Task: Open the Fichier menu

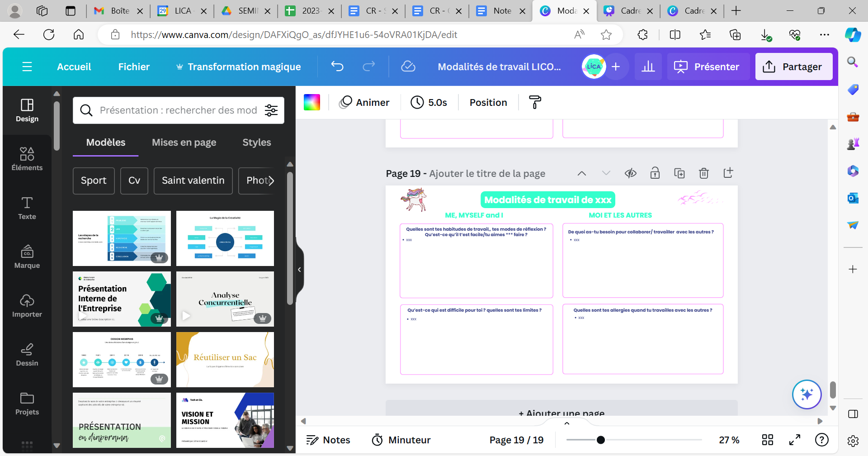Action: coord(134,66)
